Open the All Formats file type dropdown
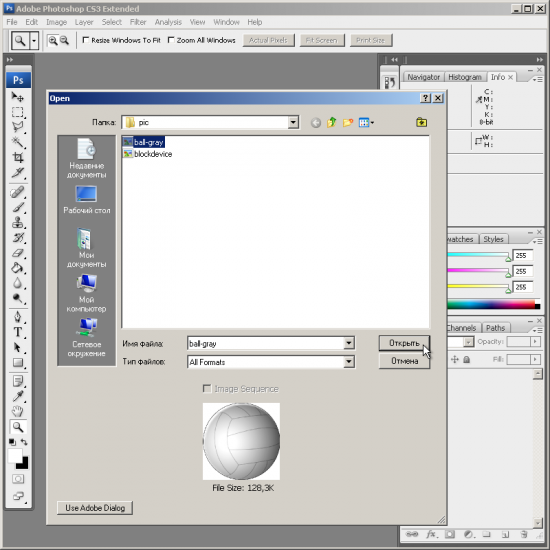This screenshot has width=550, height=550. (x=349, y=362)
